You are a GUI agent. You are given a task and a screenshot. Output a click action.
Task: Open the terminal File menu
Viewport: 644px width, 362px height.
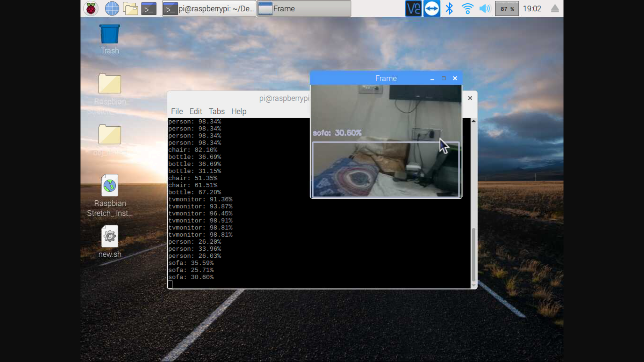[177, 111]
